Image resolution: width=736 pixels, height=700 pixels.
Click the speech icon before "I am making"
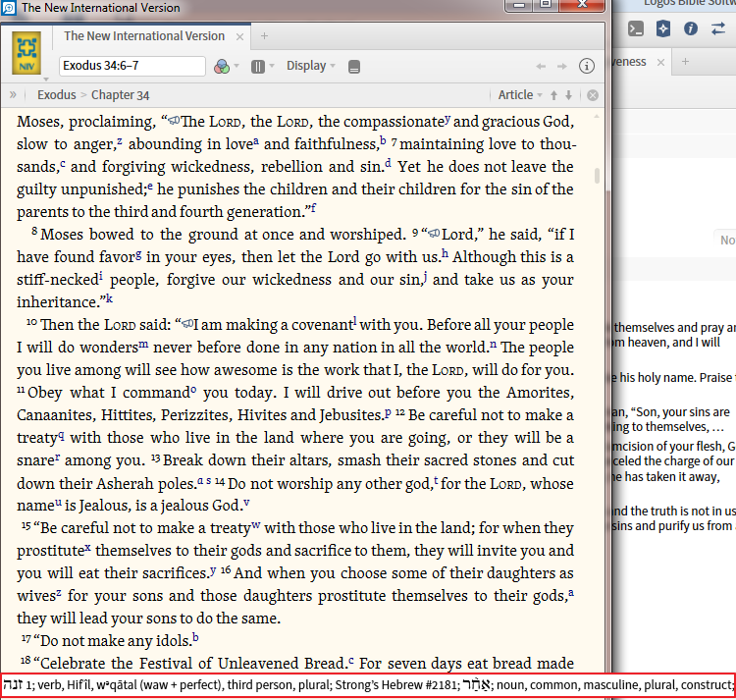click(x=187, y=323)
